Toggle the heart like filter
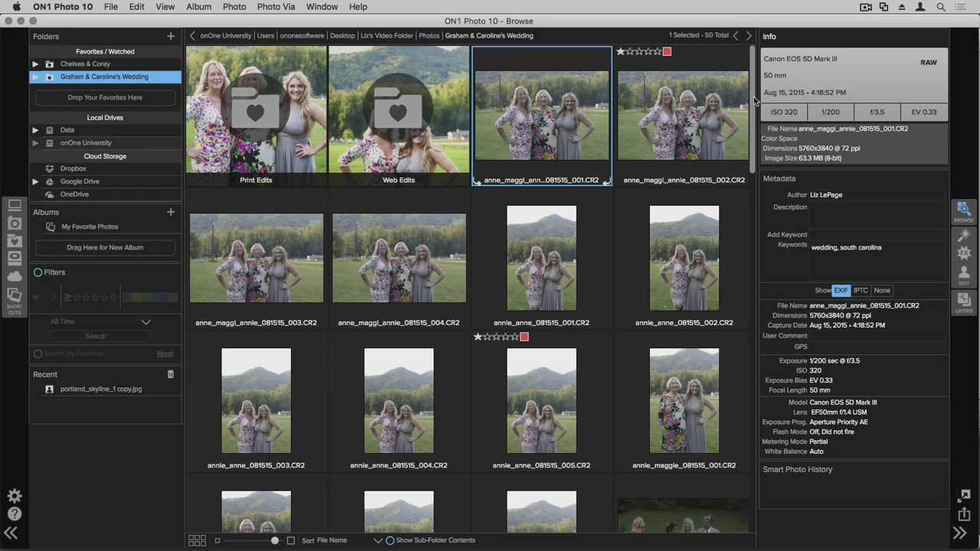980x551 pixels. click(36, 297)
